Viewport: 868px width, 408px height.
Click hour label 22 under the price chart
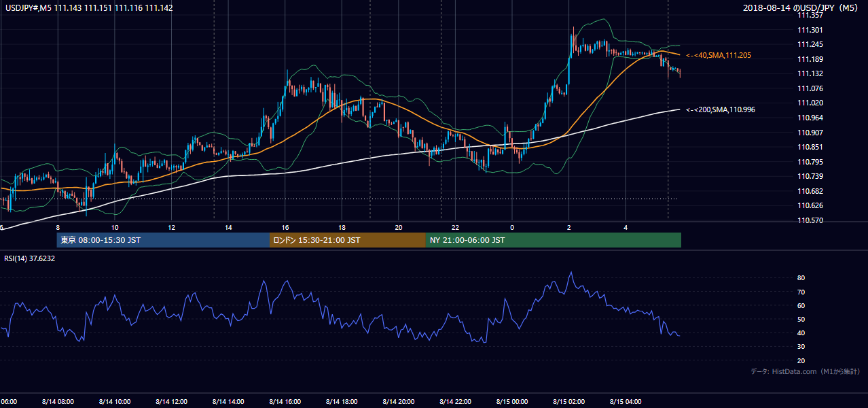coord(455,227)
